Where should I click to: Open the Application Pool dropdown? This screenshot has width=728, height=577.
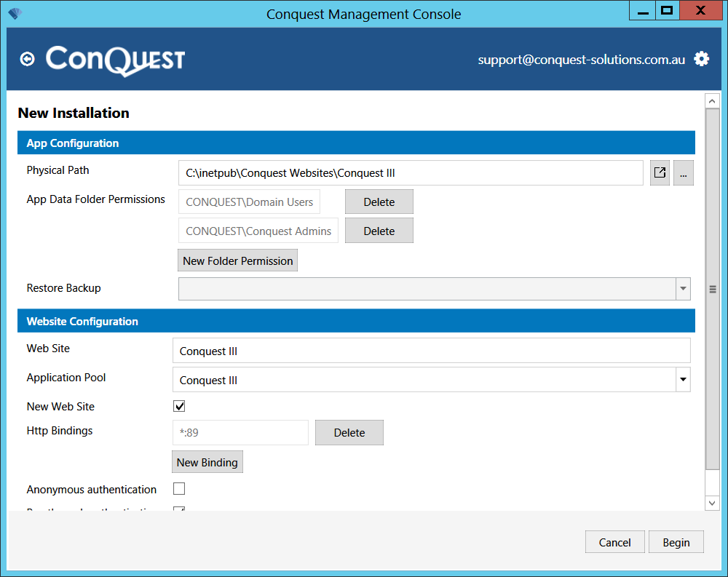tap(683, 380)
